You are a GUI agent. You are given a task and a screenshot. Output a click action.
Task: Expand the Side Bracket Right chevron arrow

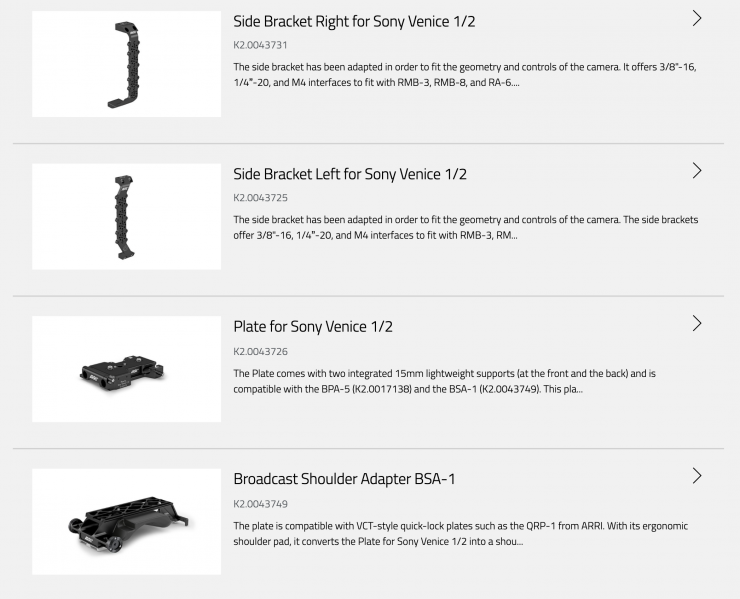697,19
